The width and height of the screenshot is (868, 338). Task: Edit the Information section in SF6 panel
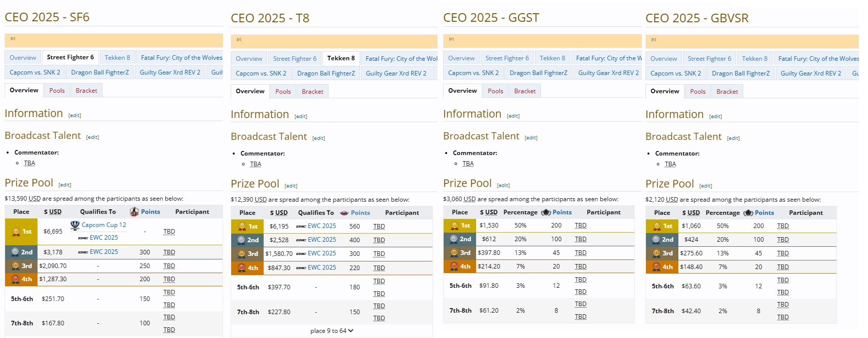[x=75, y=116]
